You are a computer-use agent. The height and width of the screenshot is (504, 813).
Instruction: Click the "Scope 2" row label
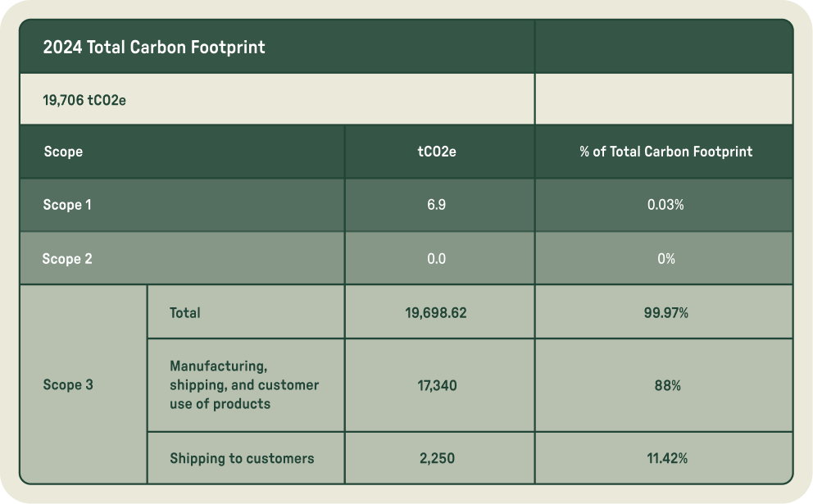(x=67, y=259)
